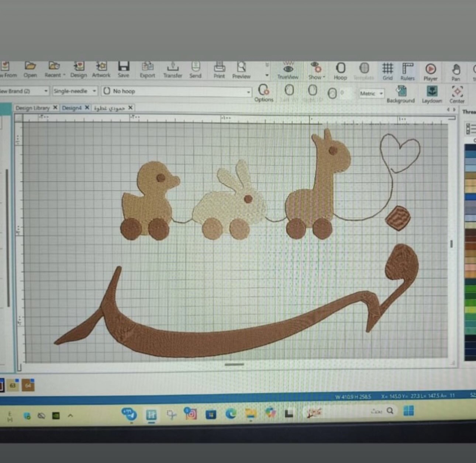Open Telegram from taskbar
Image resolution: width=476 pixels, height=463 pixels.
(130, 414)
